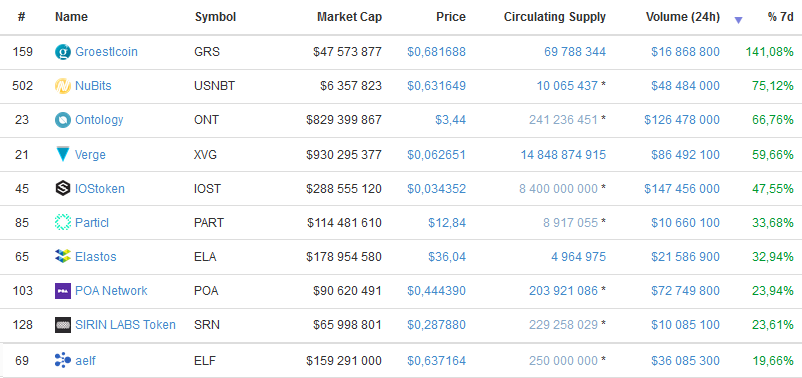Image resolution: width=802 pixels, height=378 pixels.
Task: Open the Ontology name link
Action: (x=99, y=120)
